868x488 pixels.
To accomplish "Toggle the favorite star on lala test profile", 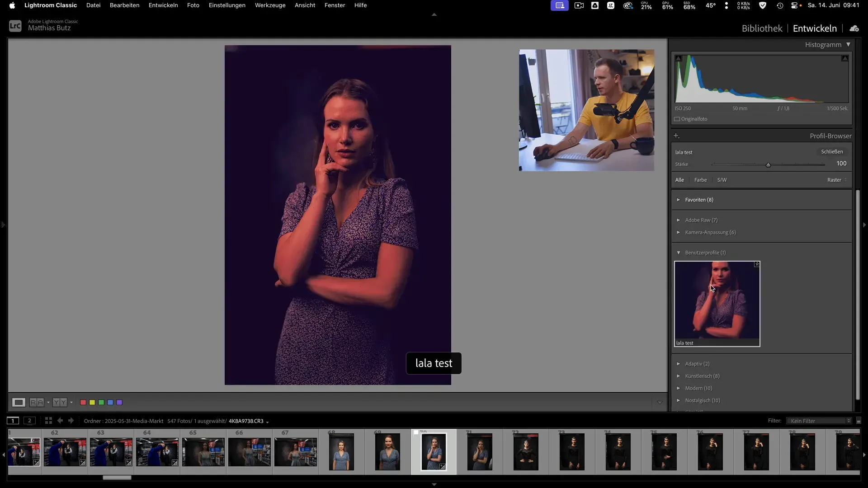I will [x=756, y=264].
